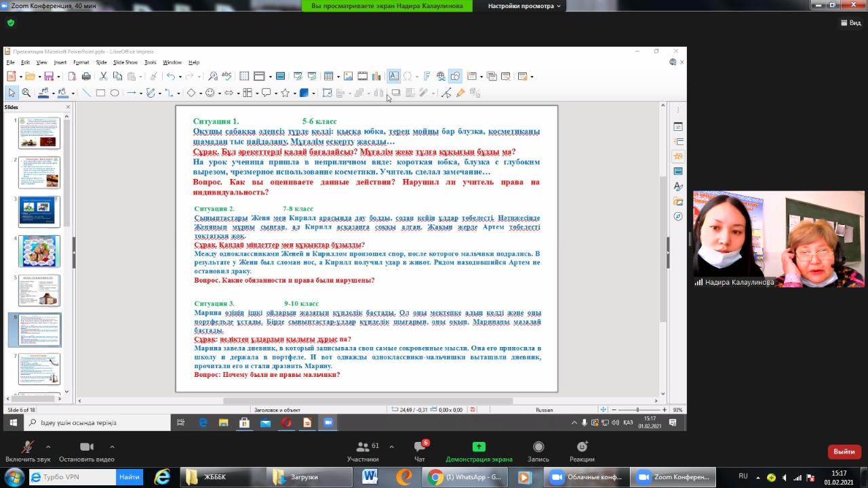
Task: Open the Format menu
Action: click(x=81, y=62)
